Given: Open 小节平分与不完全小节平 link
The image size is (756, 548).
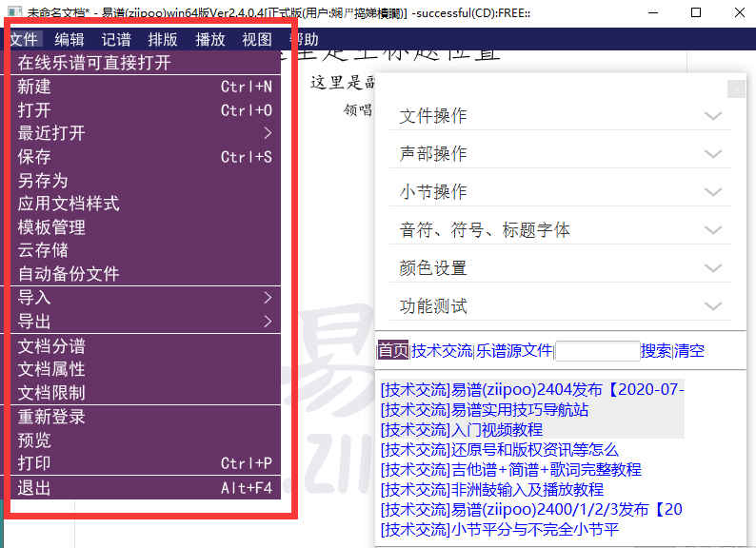Looking at the screenshot, I should click(500, 530).
